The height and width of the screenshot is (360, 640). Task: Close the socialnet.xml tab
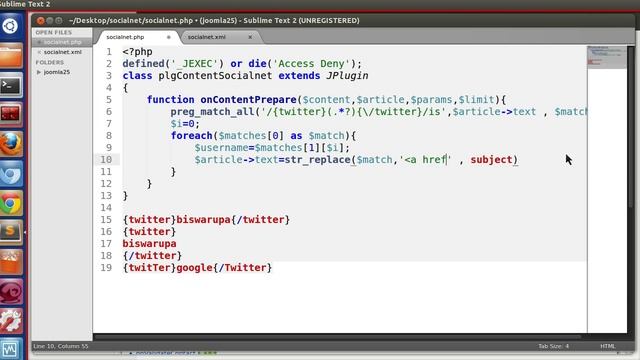tap(250, 37)
